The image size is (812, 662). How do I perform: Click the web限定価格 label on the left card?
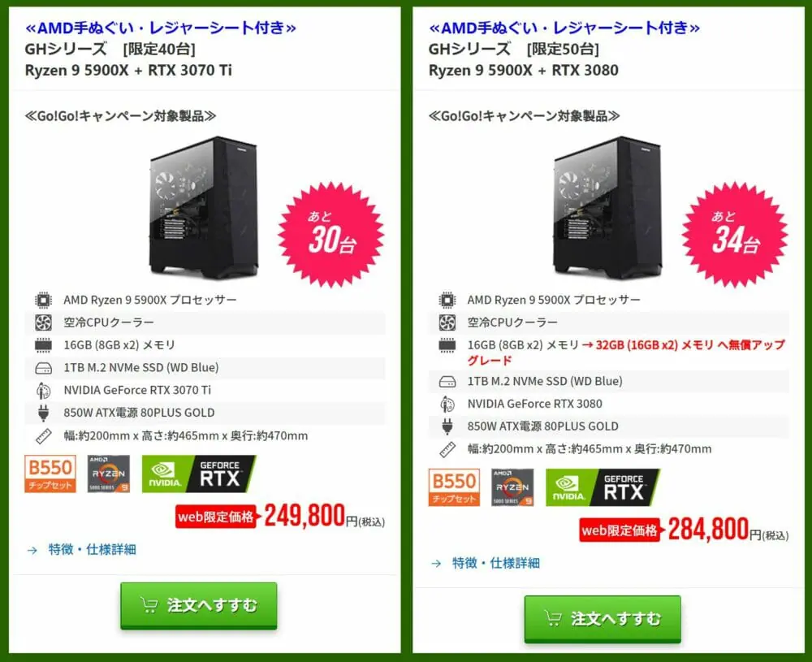tap(215, 517)
